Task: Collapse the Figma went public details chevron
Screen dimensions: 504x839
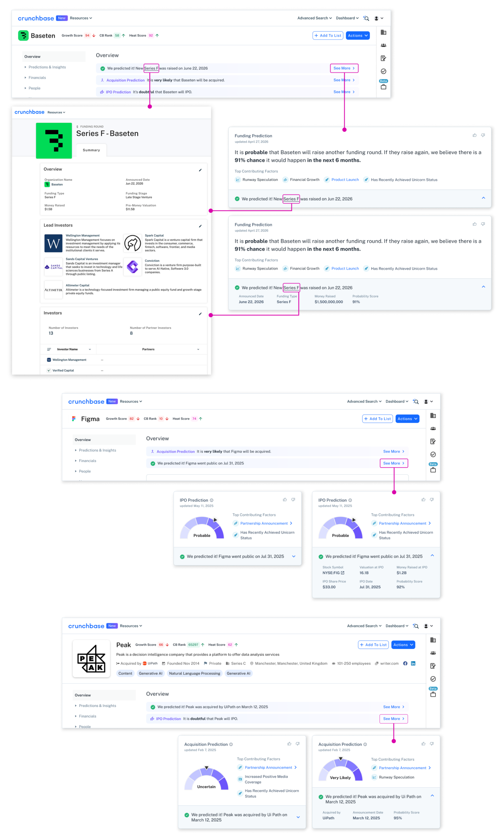Action: (x=432, y=556)
